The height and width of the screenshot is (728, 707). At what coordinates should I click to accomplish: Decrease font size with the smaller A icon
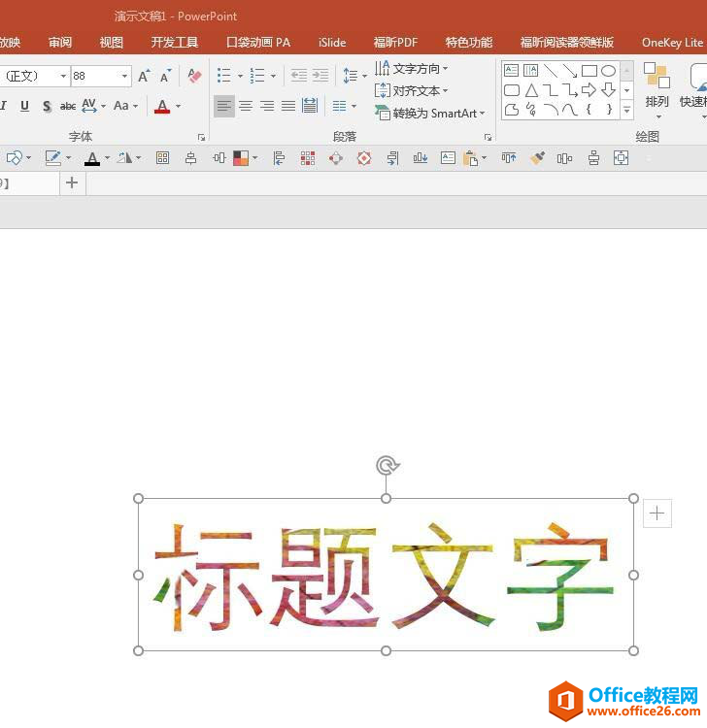coord(165,76)
